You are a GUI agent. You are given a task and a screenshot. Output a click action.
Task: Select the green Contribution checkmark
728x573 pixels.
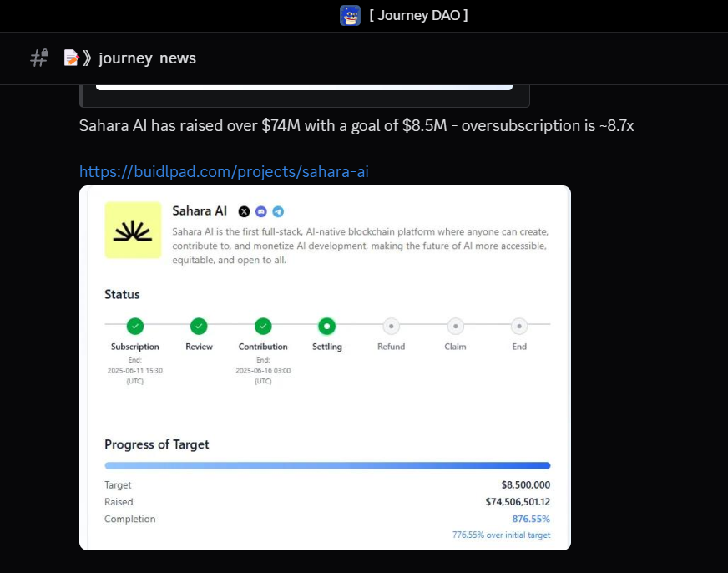(263, 326)
